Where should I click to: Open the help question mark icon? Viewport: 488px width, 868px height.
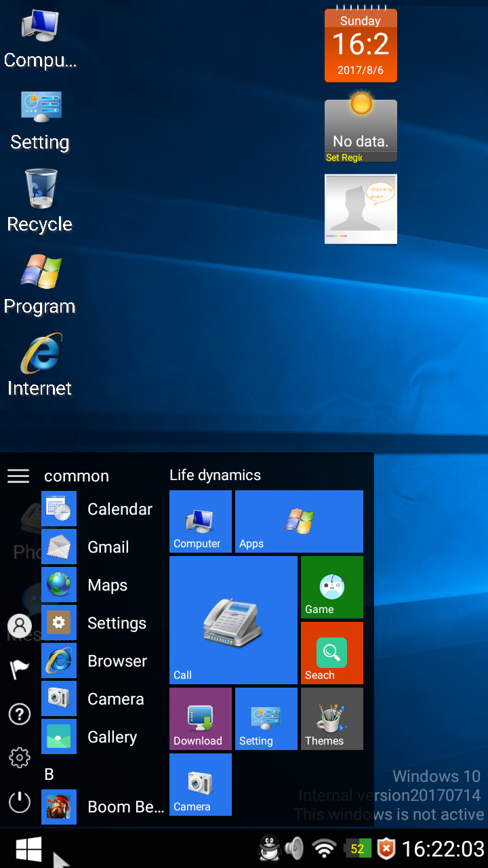point(20,714)
